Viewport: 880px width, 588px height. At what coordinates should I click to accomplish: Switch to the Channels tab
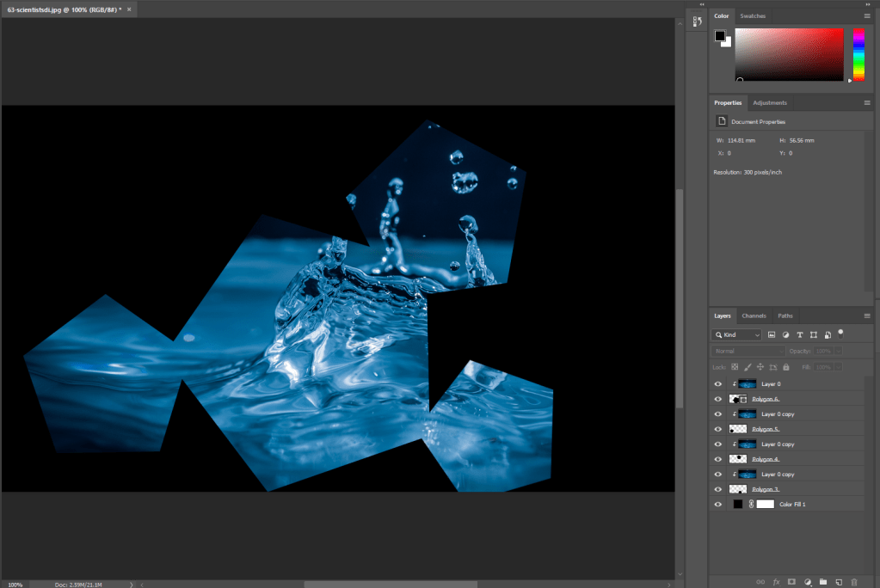point(754,315)
